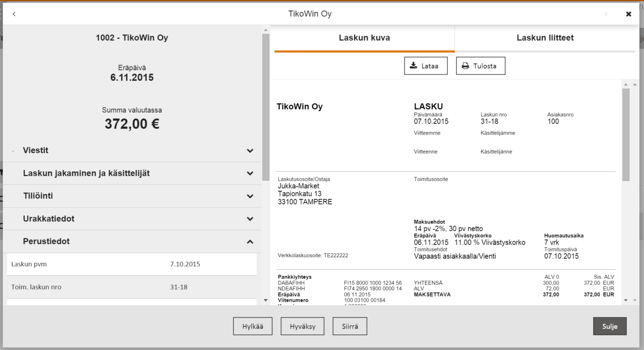
Task: Open the Laskun liitteet tab
Action: (x=545, y=38)
